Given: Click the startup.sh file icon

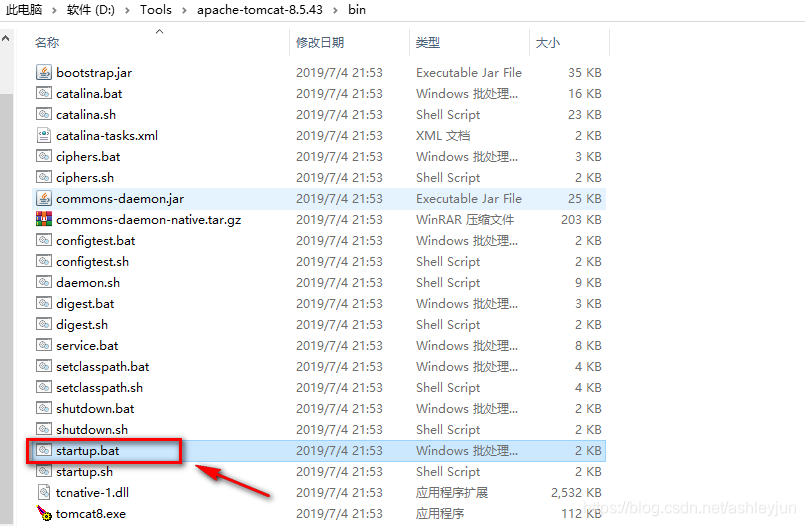Looking at the screenshot, I should [44, 471].
